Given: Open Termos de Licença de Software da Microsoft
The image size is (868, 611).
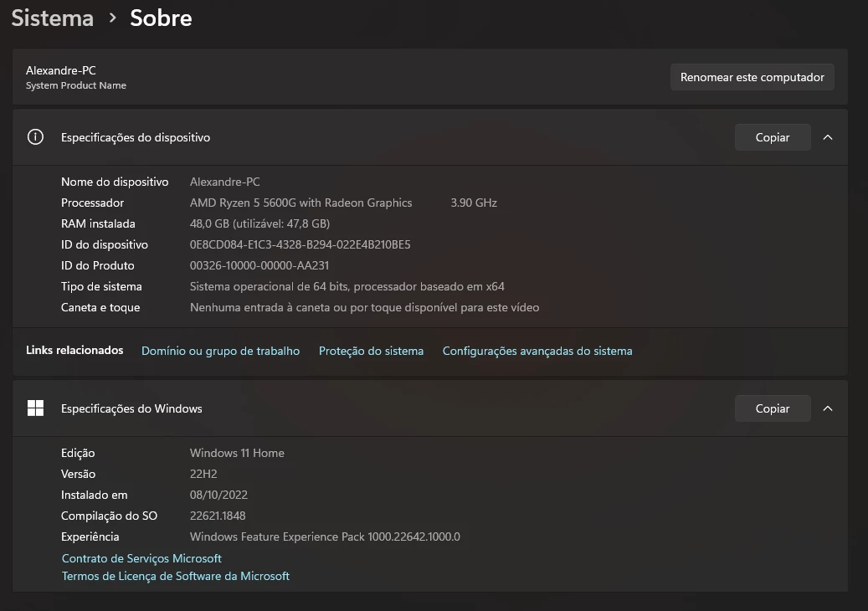Looking at the screenshot, I should click(x=176, y=576).
